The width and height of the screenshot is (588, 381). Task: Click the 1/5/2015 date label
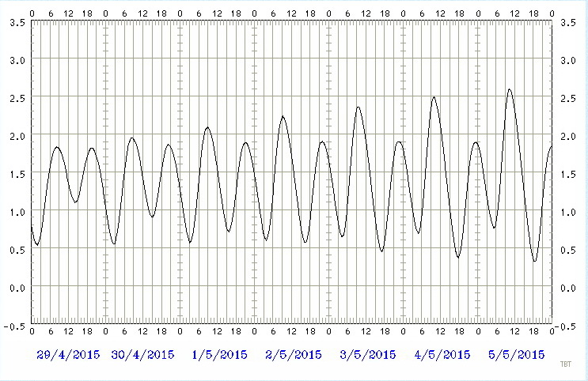point(219,354)
